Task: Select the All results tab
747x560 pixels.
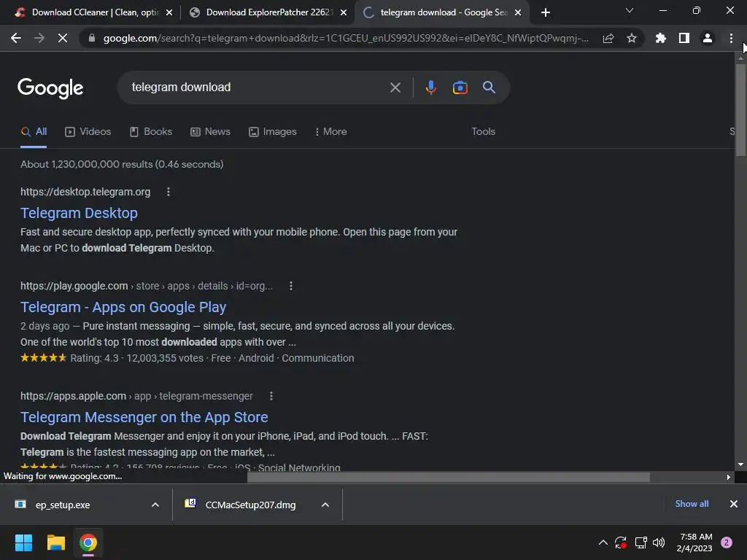Action: (34, 132)
